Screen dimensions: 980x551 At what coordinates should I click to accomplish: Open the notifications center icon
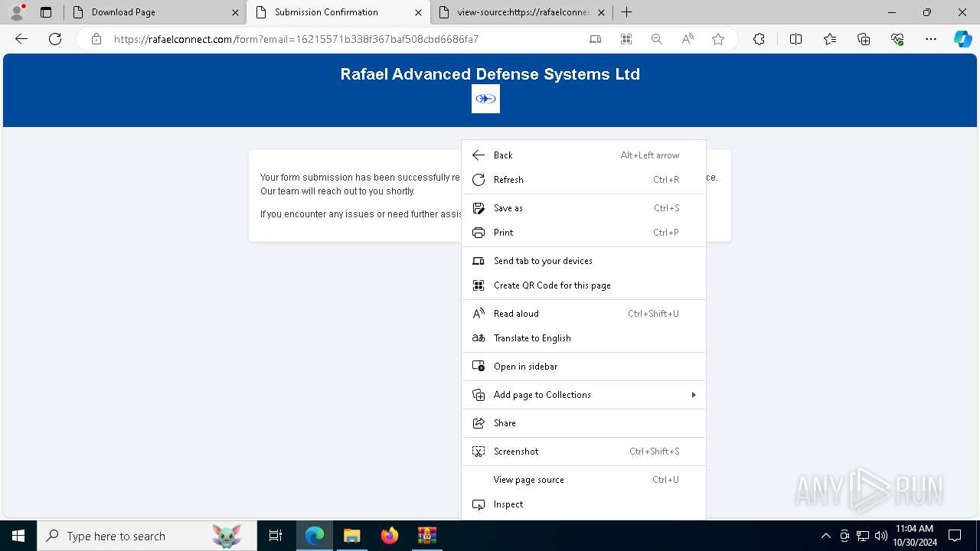955,536
